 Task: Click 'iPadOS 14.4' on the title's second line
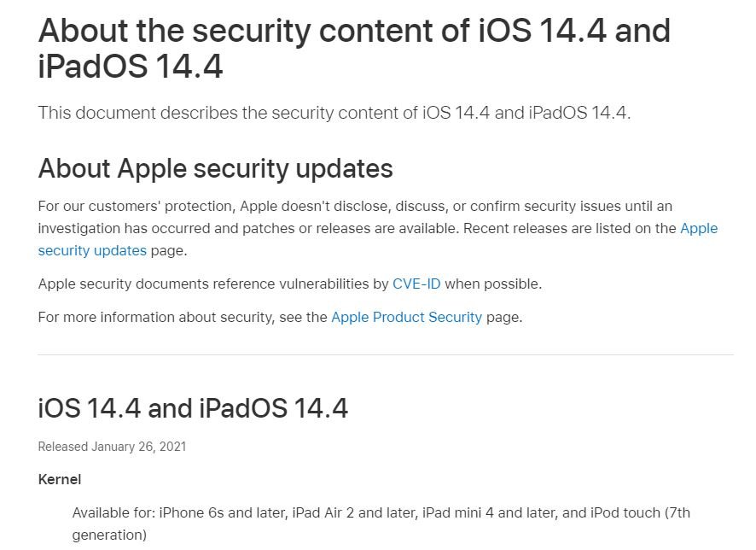(x=131, y=66)
